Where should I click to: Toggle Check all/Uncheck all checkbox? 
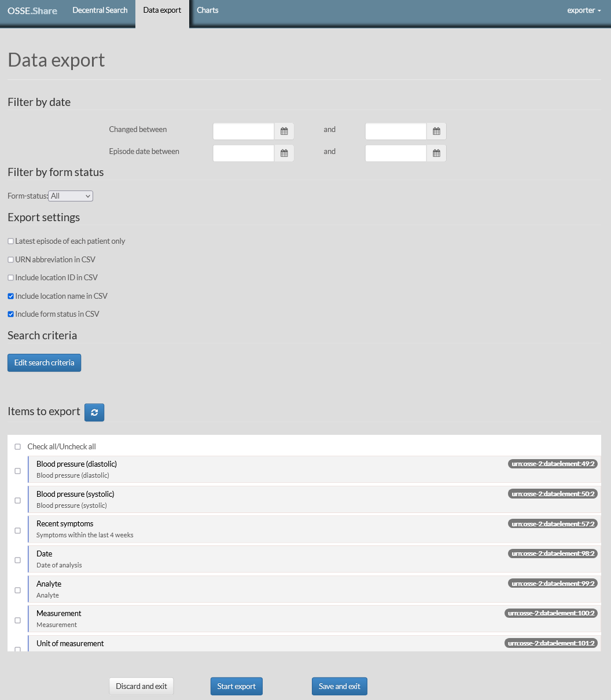pos(17,446)
